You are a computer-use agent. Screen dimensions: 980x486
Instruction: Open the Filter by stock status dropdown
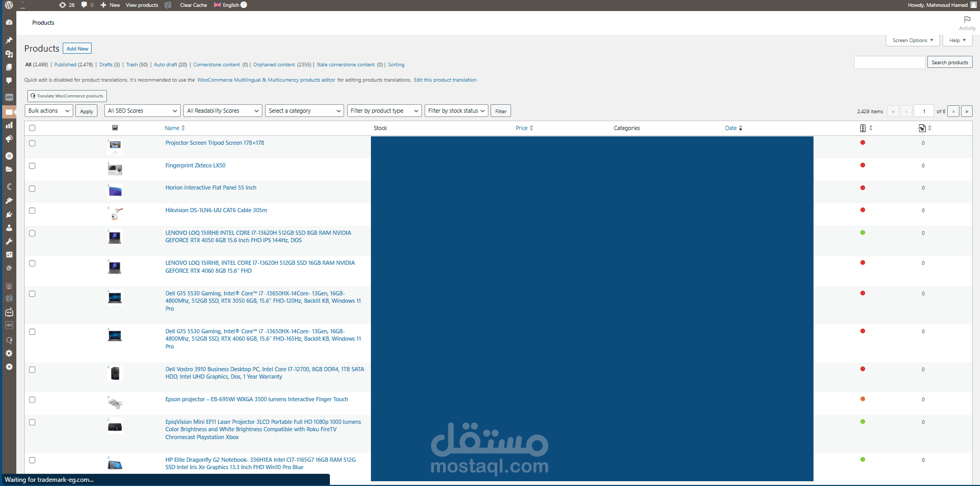tap(456, 111)
